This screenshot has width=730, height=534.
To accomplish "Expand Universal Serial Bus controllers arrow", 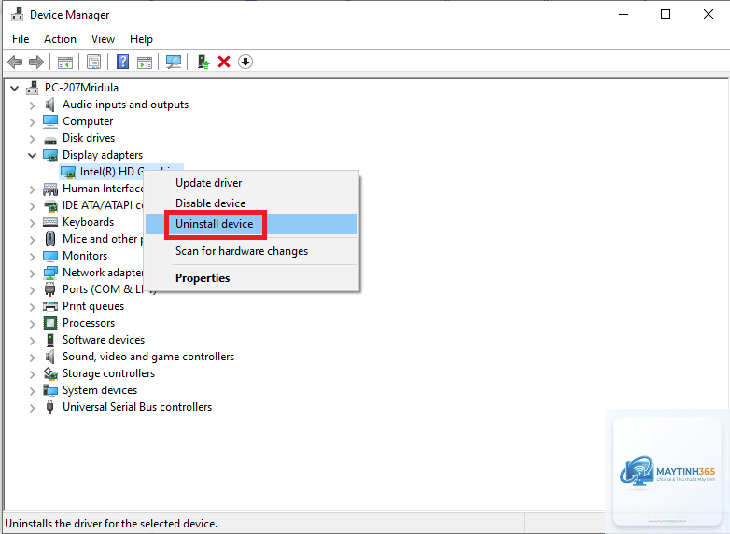I will 32,408.
